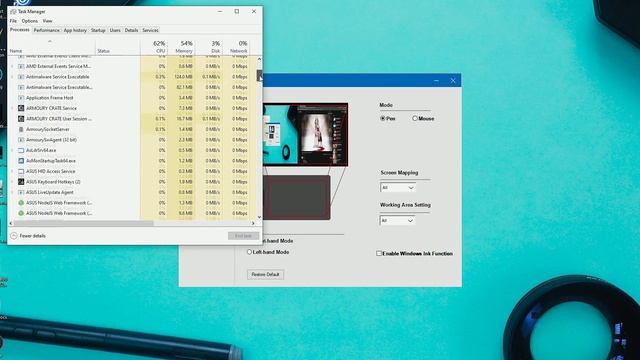640x360 pixels.
Task: Expand the AMD External Events Service row
Action: (x=12, y=66)
